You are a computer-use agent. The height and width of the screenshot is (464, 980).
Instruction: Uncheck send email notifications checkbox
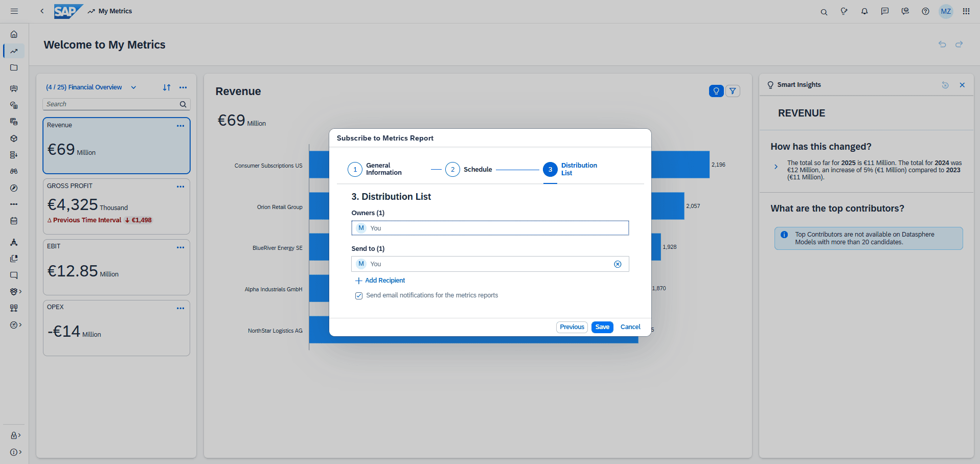click(359, 296)
